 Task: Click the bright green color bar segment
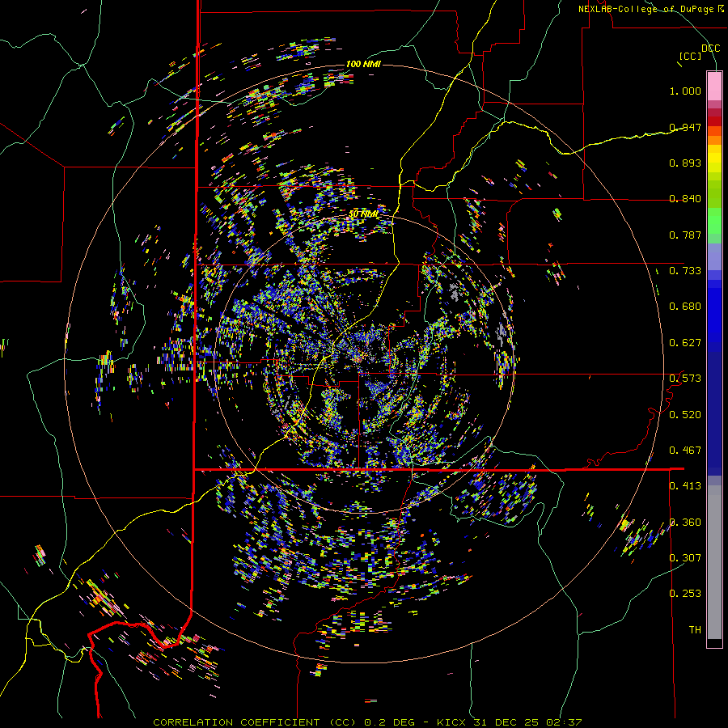714,221
